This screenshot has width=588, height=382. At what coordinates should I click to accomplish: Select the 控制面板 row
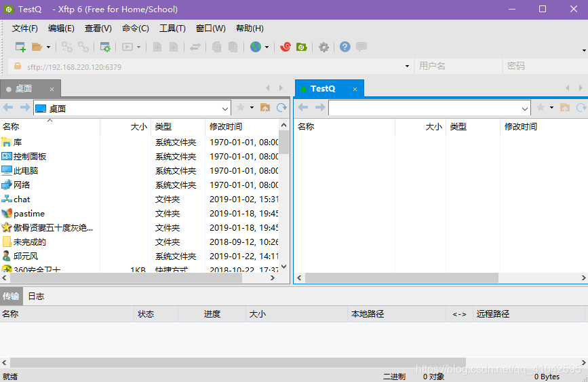click(x=140, y=157)
